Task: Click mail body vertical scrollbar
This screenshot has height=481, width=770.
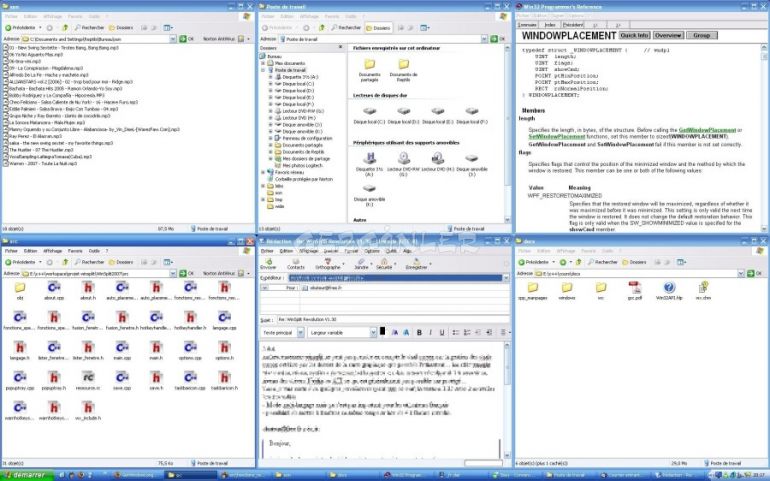Action: coord(507,400)
